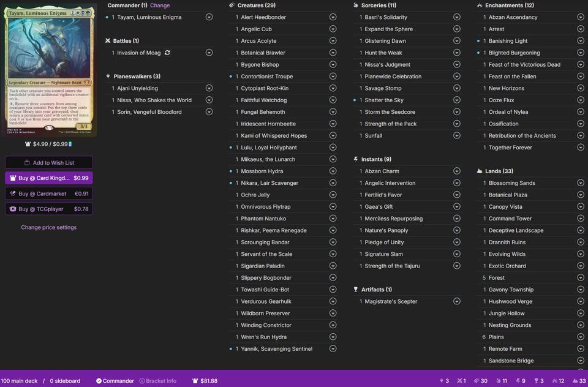The width and height of the screenshot is (588, 387).
Task: Open options menu for Ajani Unyielding
Action: coord(209,88)
